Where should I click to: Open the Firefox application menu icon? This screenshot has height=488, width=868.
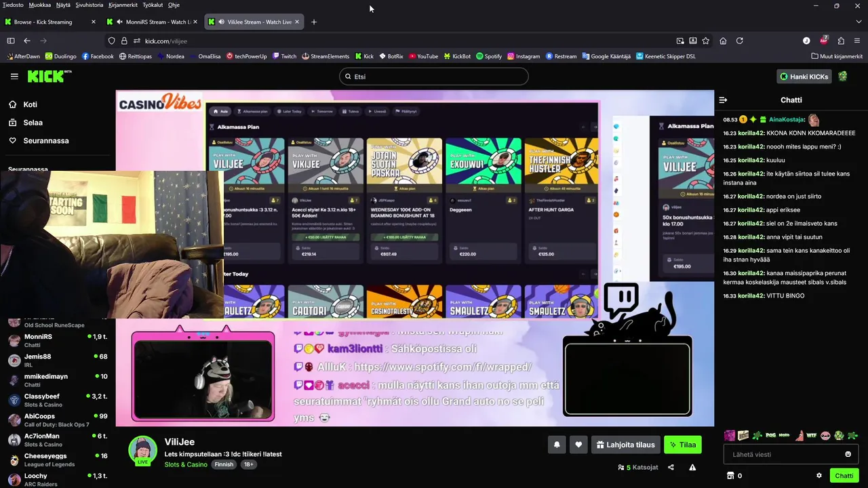tap(858, 41)
